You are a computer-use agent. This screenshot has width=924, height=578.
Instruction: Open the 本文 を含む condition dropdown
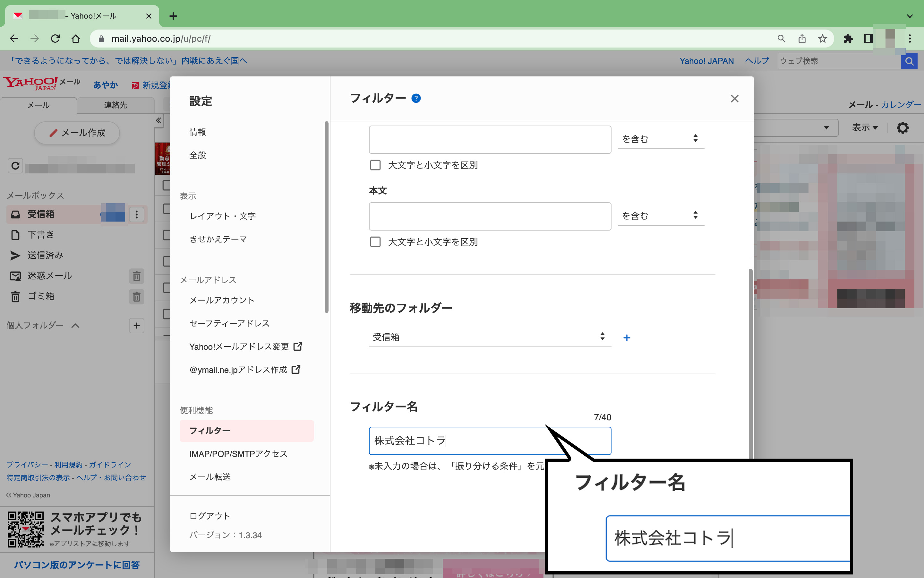661,215
